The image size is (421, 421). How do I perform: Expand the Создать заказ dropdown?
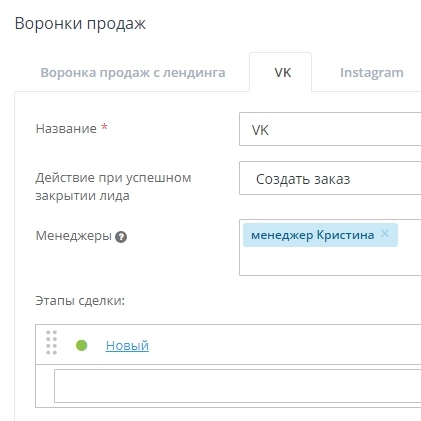click(330, 178)
